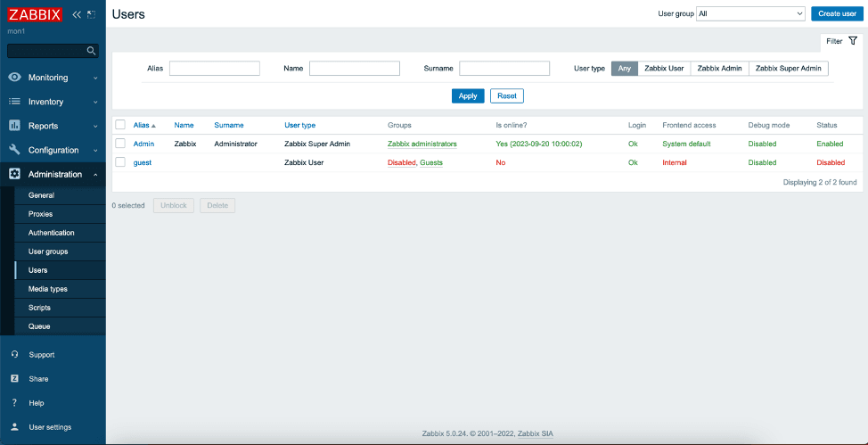The width and height of the screenshot is (868, 445).
Task: Click the Filter funnel icon
Action: pos(853,41)
